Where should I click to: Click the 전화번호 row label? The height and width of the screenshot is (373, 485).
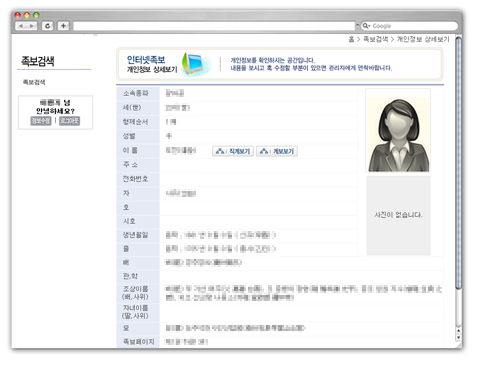click(135, 179)
